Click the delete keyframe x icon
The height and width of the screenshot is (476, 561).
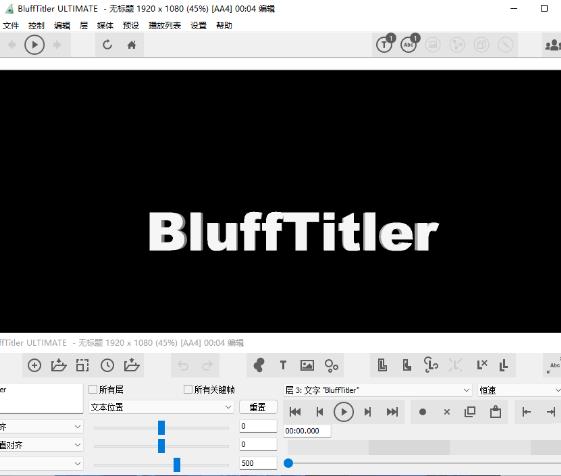pyautogui.click(x=447, y=412)
